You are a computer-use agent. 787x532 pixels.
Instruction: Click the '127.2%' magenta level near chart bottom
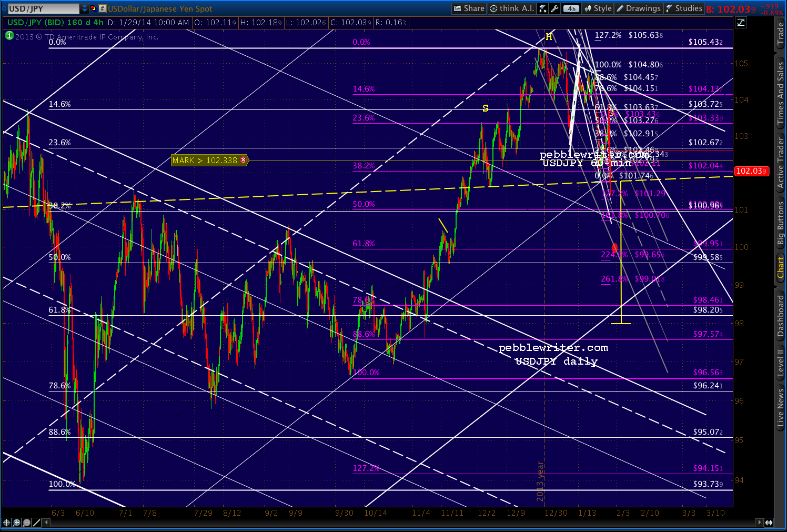366,468
